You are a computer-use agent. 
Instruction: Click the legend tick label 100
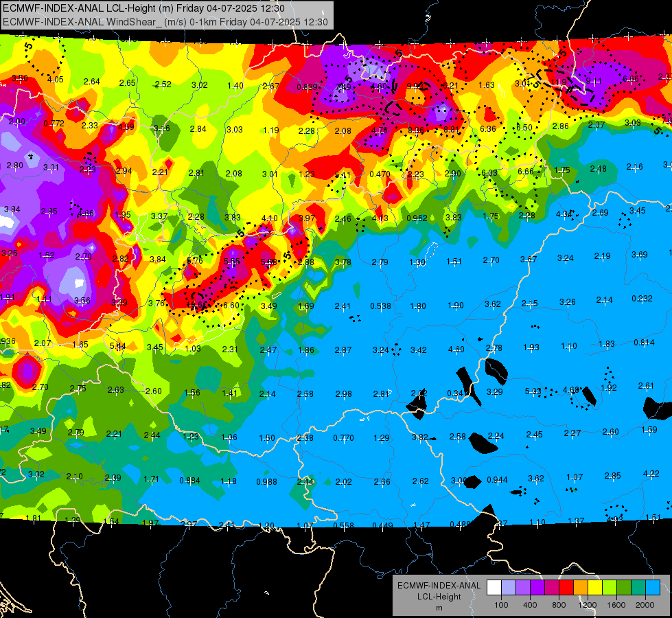[501, 605]
